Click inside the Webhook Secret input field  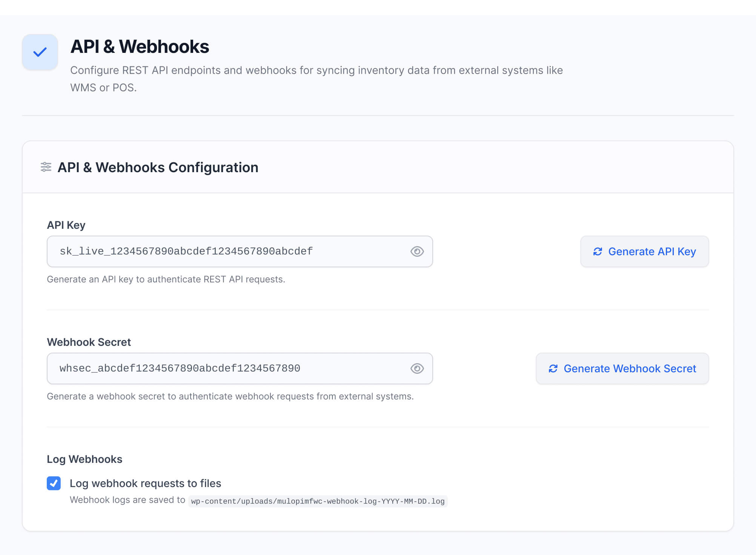[x=240, y=368]
